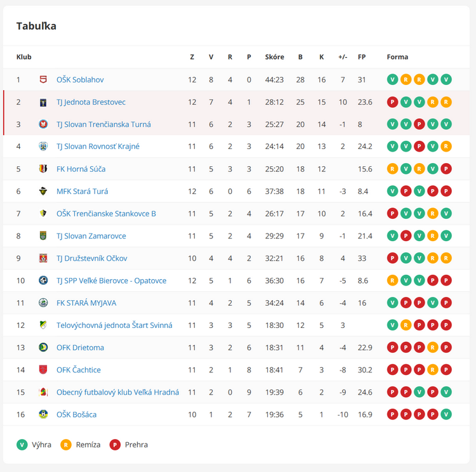This screenshot has height=472, width=476.
Task: Click the OŠK Soblahov club crest
Action: 43,80
